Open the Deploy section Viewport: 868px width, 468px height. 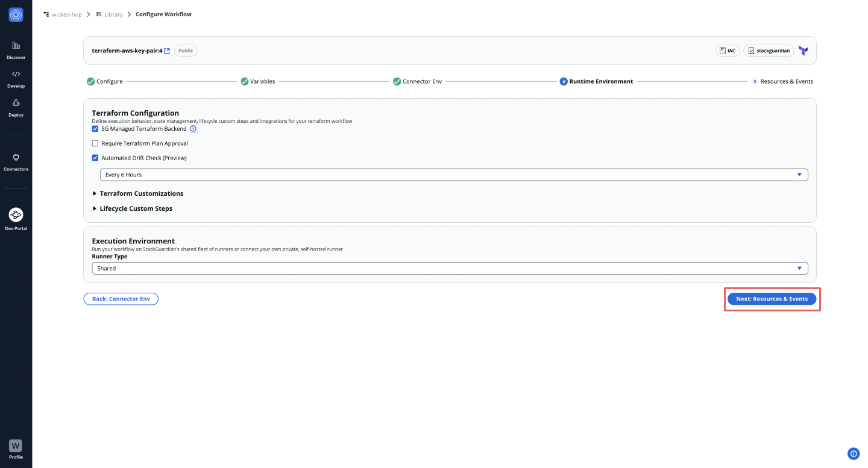point(16,106)
